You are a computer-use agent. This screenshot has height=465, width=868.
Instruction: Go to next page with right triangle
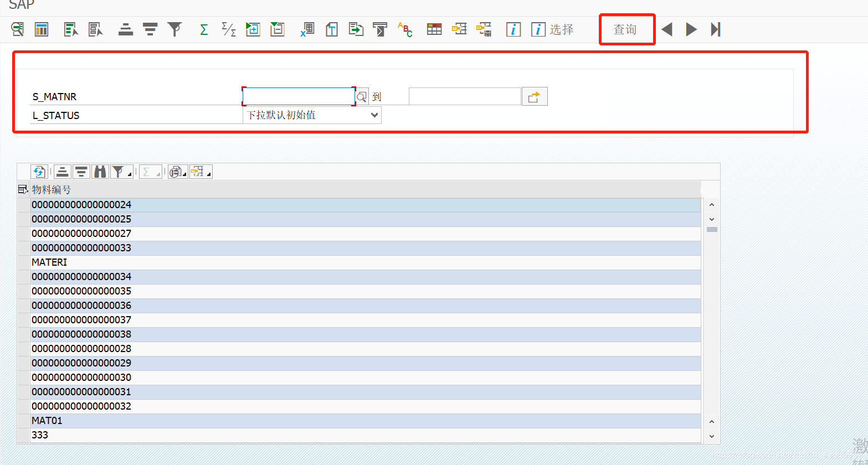691,29
